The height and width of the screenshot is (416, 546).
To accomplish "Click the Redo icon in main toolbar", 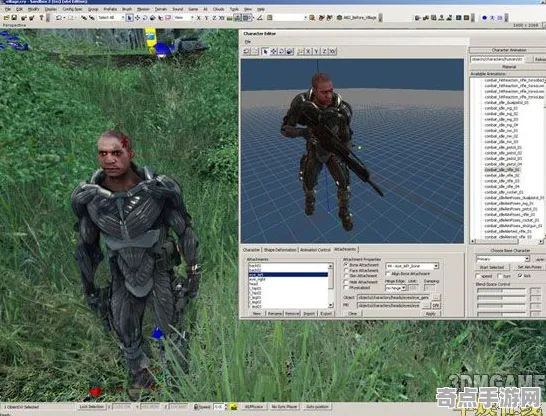I will tap(71, 17).
